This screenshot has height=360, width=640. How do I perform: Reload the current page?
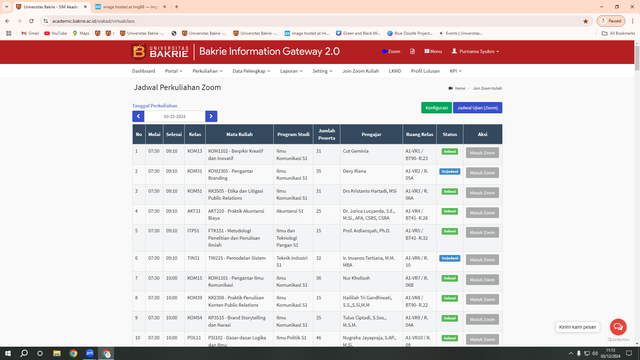coord(31,21)
